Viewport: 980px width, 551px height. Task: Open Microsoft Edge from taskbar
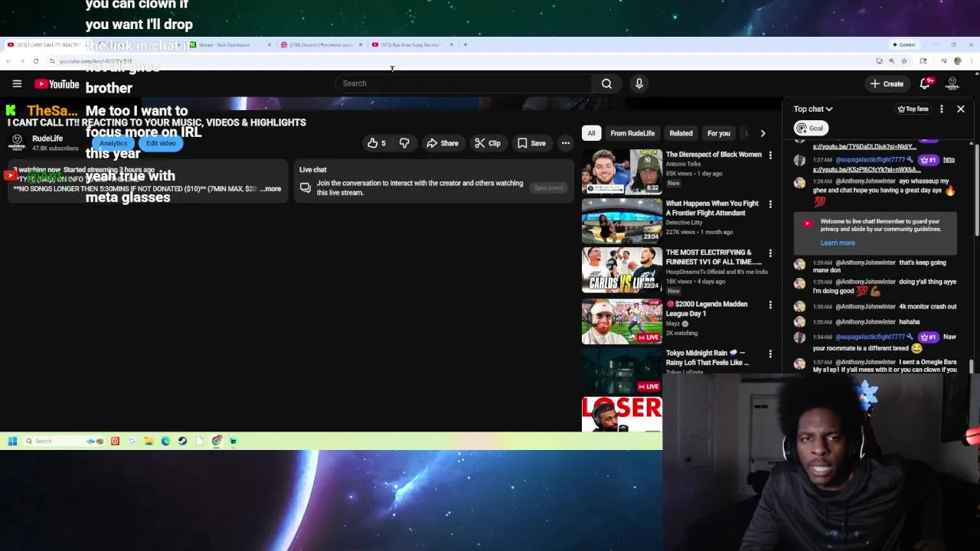[165, 441]
